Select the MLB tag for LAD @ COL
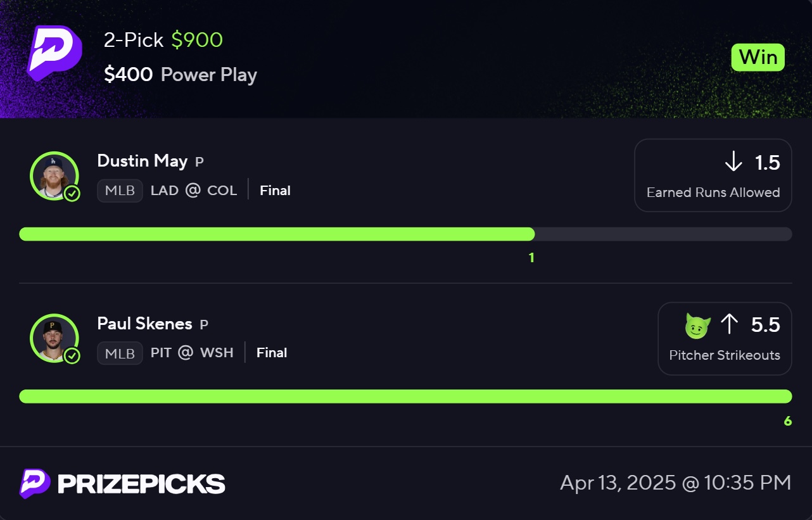The width and height of the screenshot is (812, 520). (120, 191)
